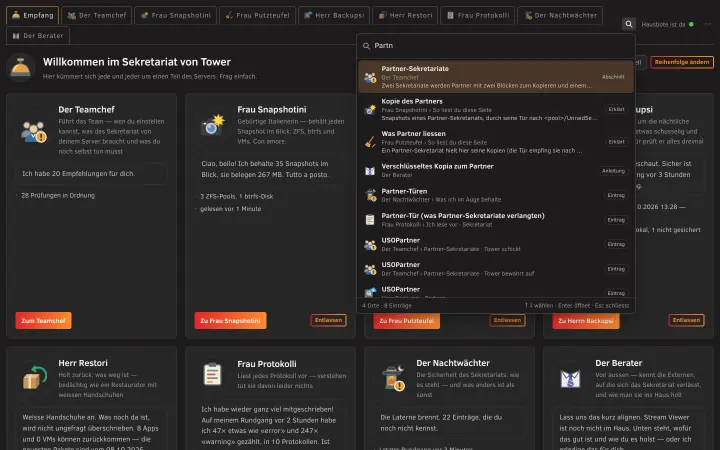720x450 pixels.
Task: Open USOPartner result under Tower schickt
Action: (x=496, y=244)
